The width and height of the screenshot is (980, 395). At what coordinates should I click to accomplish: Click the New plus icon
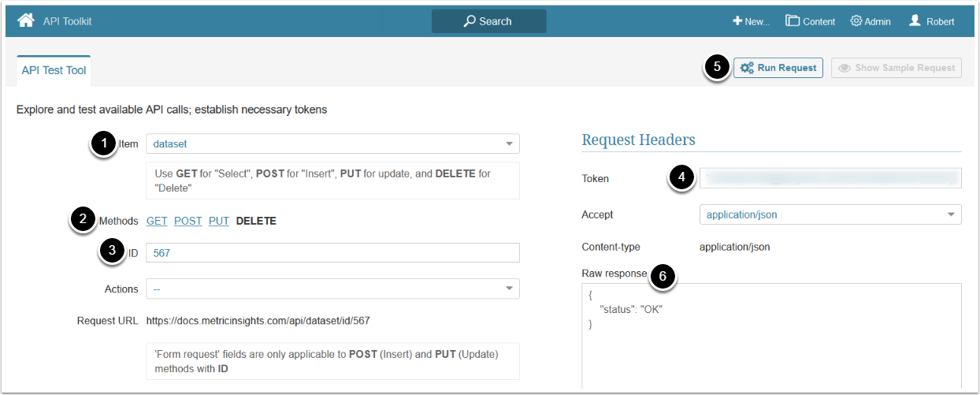click(737, 21)
